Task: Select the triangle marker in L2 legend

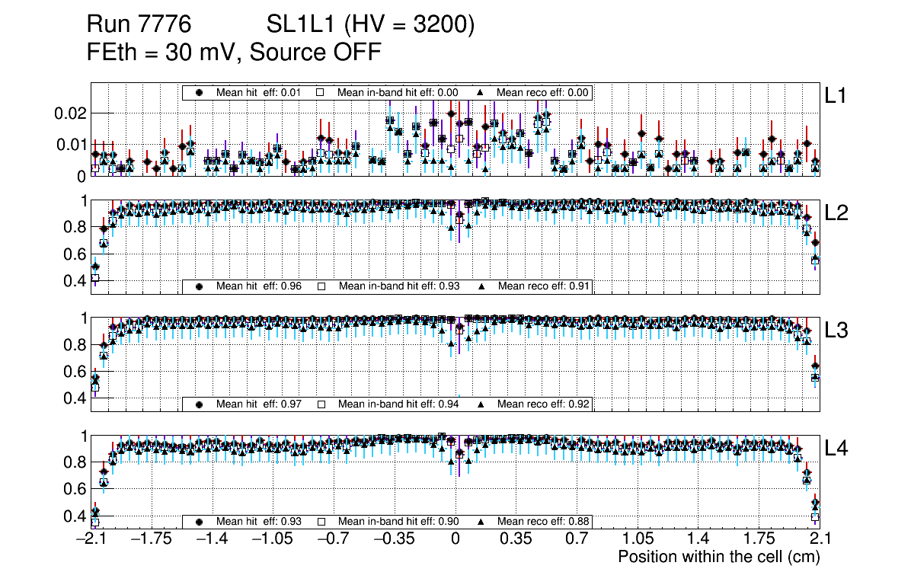Action: (481, 286)
